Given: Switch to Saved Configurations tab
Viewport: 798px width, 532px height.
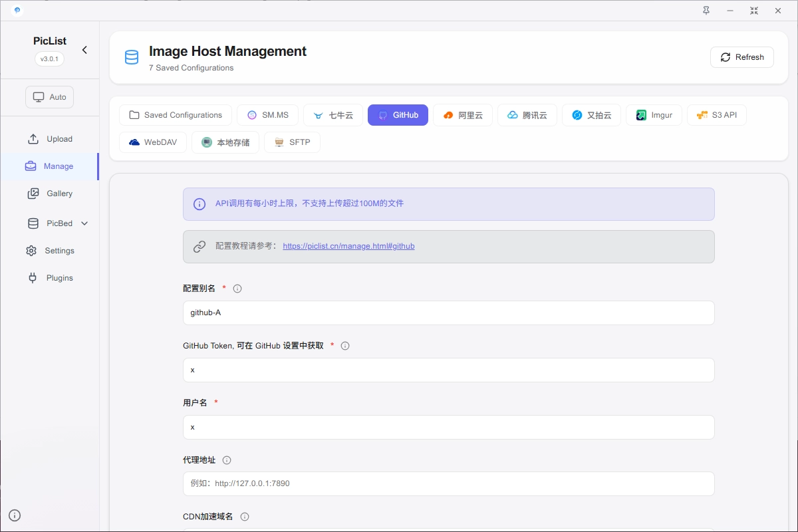Looking at the screenshot, I should tap(176, 115).
